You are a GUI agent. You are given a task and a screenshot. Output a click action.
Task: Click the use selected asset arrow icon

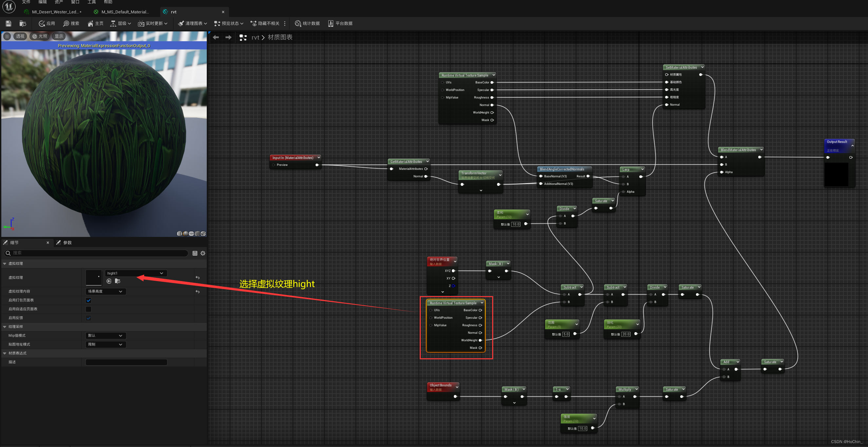coord(109,281)
